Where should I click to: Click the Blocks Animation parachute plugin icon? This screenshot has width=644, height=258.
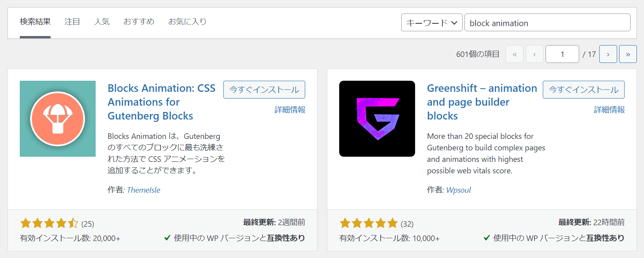coord(58,119)
